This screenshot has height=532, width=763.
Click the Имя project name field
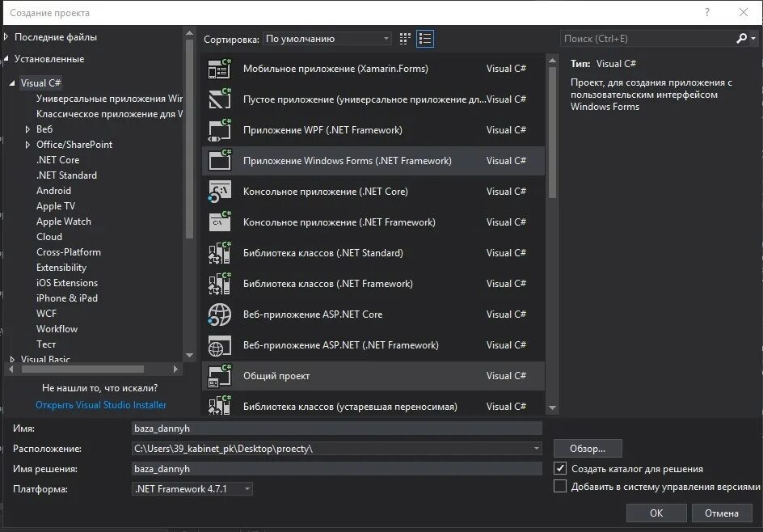click(337, 429)
